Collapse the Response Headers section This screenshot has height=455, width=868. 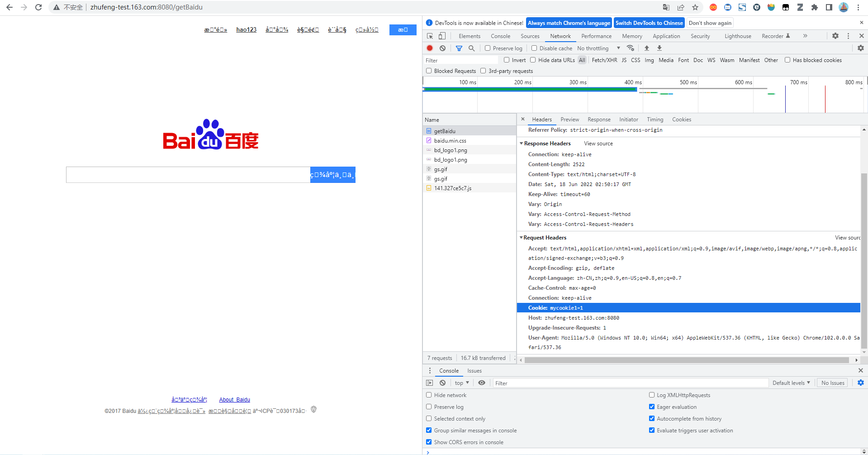click(x=521, y=144)
